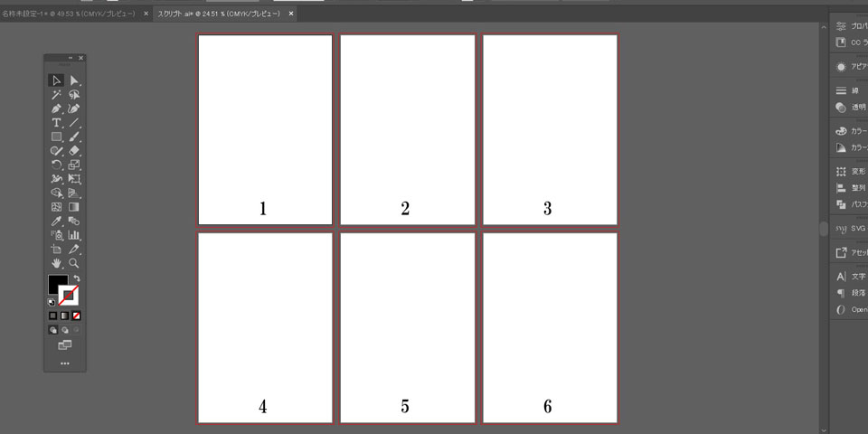The width and height of the screenshot is (868, 434).
Task: Select the Direct Selection tool
Action: pos(74,80)
